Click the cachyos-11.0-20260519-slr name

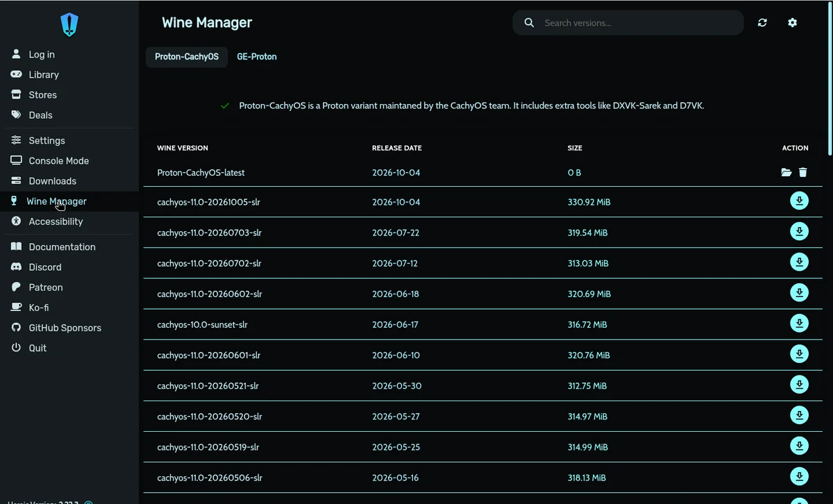[209, 447]
